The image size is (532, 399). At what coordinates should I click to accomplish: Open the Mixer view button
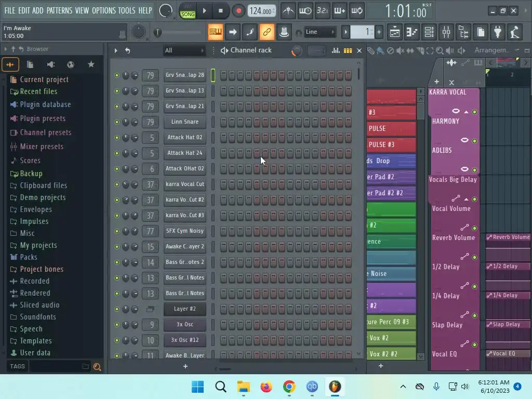(x=446, y=32)
